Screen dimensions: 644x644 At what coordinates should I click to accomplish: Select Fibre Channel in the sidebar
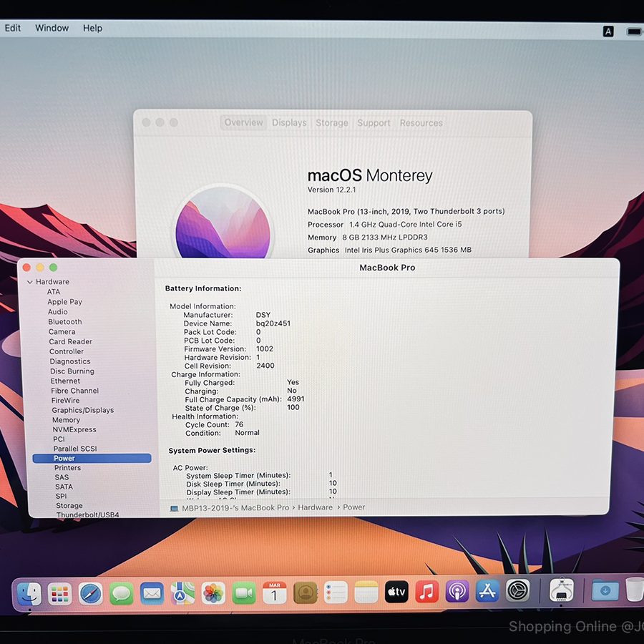tap(74, 391)
